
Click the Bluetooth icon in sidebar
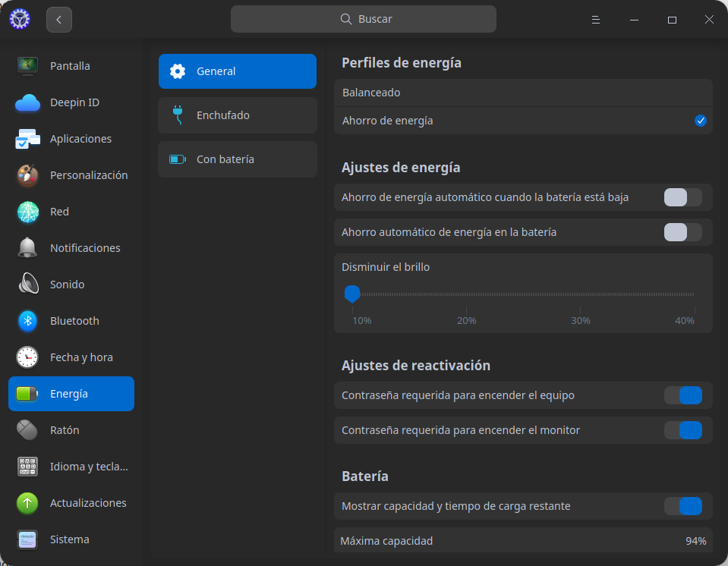point(27,321)
